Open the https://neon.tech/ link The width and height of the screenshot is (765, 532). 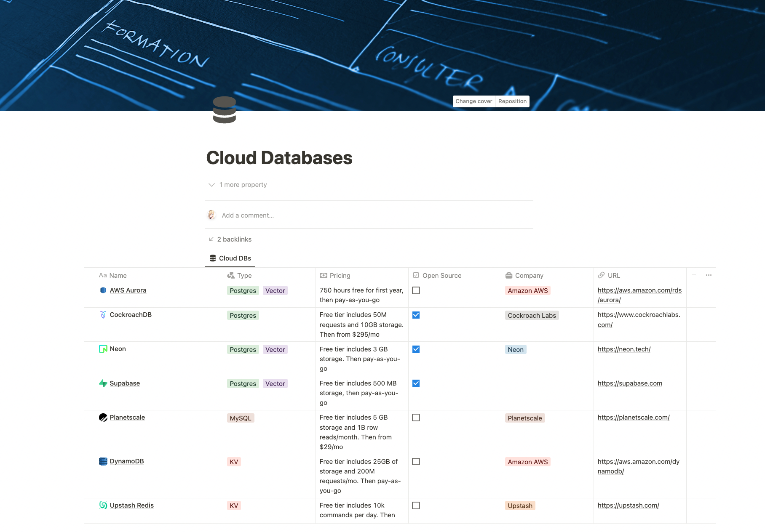point(624,349)
